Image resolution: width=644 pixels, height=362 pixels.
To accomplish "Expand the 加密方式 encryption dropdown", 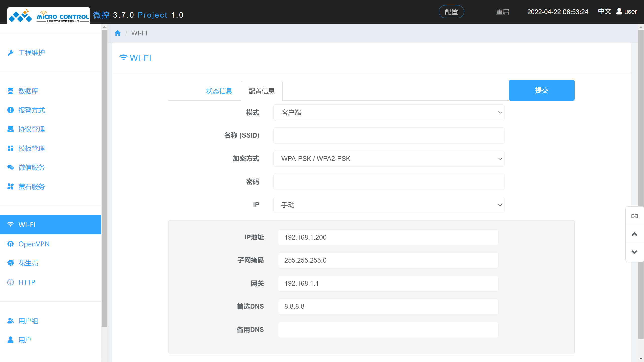I will pyautogui.click(x=389, y=159).
